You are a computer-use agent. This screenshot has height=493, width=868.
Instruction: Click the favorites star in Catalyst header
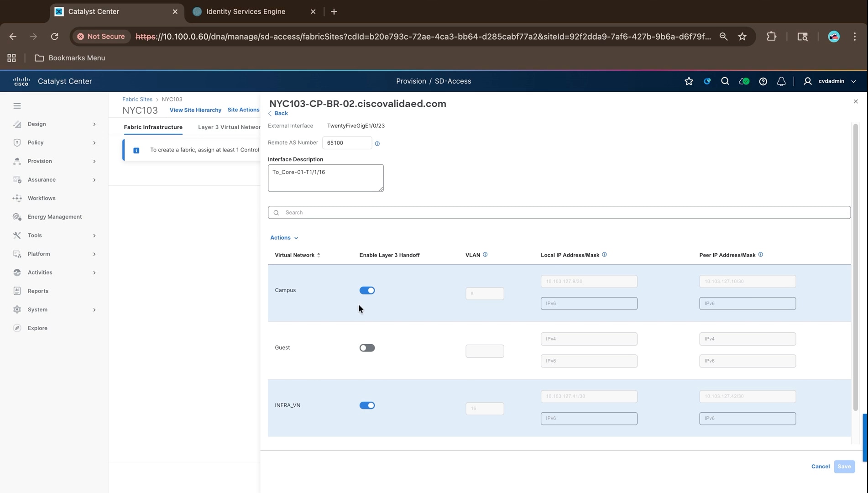click(689, 81)
